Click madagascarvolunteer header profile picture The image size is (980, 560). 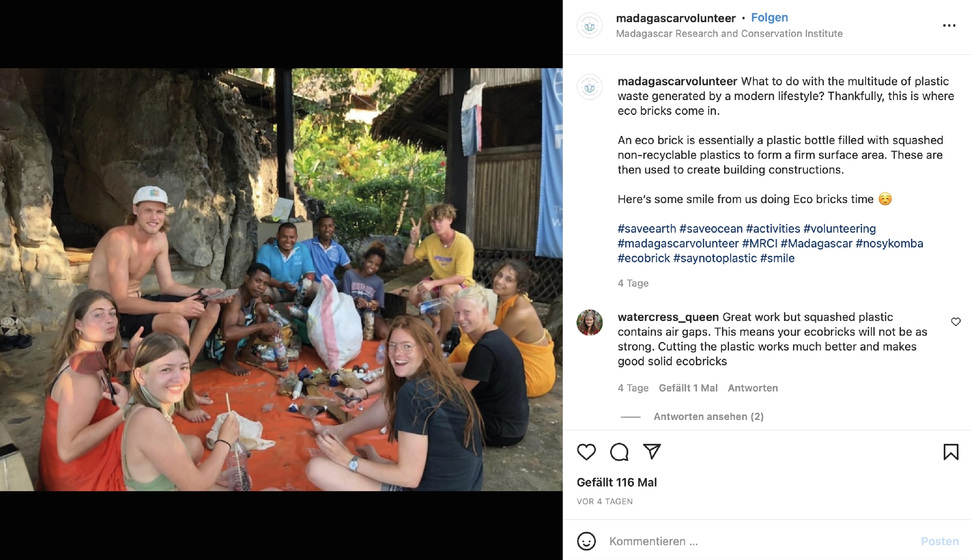(x=590, y=26)
